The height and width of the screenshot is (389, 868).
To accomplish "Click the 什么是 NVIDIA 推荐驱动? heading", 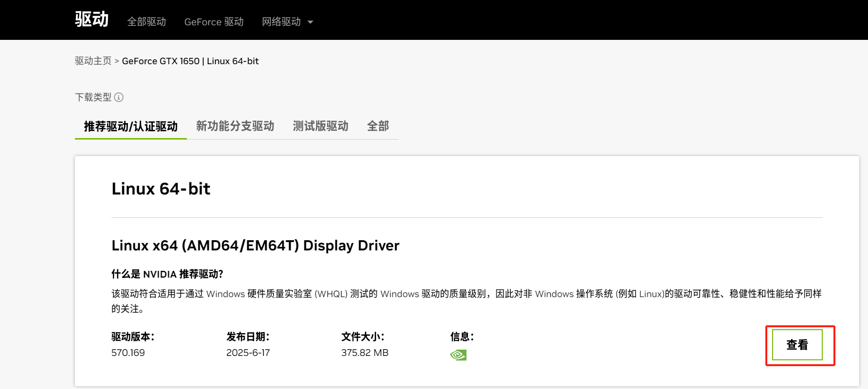I will pos(167,274).
